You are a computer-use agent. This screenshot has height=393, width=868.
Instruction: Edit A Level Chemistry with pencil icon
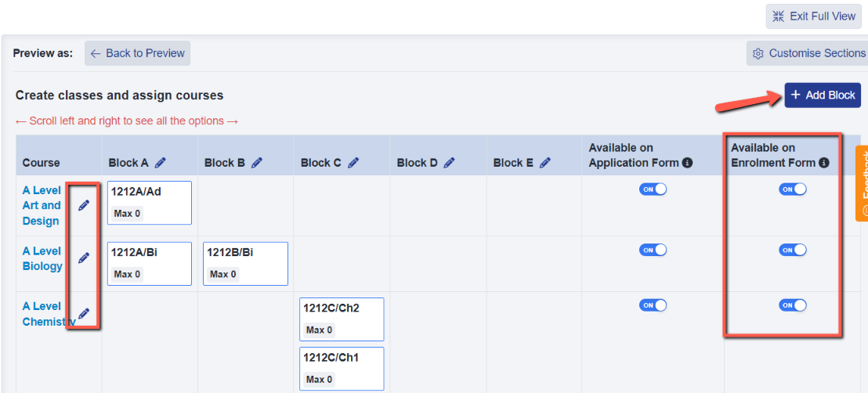84,313
